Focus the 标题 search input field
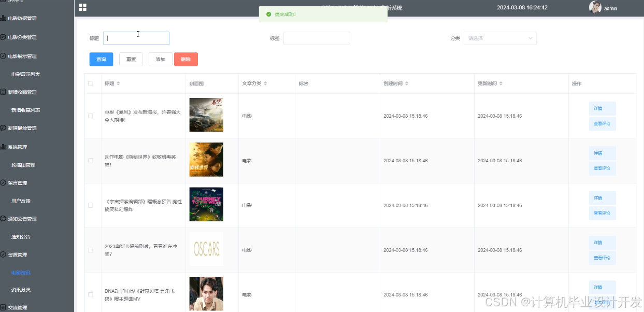Viewport: 644px width, 312px height. tap(136, 38)
